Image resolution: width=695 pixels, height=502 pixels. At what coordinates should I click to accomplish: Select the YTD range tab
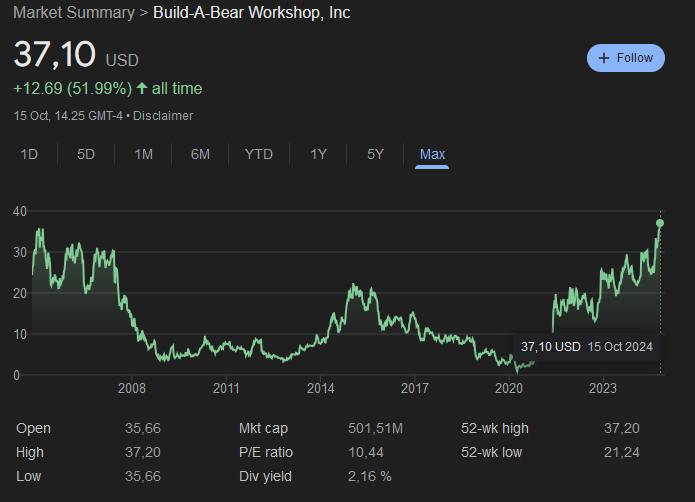259,154
